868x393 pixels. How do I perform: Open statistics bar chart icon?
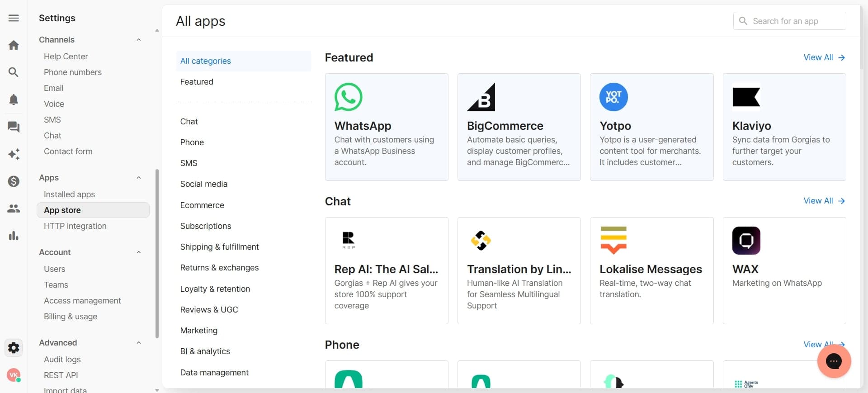point(14,236)
